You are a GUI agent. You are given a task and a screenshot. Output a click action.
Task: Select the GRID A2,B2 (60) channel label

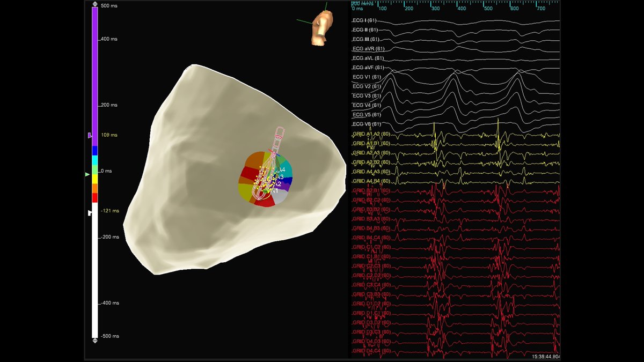click(x=371, y=162)
